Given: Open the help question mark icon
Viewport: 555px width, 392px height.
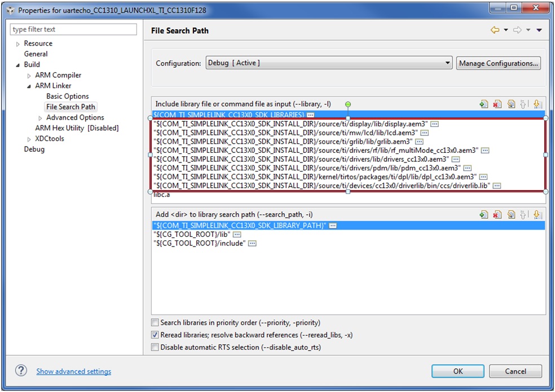Looking at the screenshot, I should tap(21, 371).
